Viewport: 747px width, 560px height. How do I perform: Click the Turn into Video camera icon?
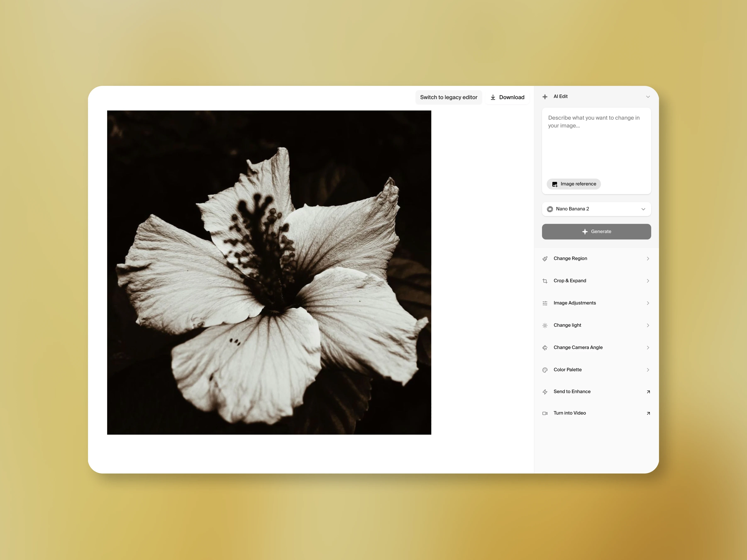coord(545,413)
